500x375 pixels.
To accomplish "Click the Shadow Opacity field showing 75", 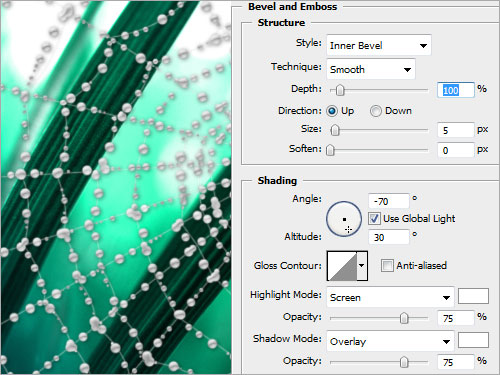I will click(456, 362).
